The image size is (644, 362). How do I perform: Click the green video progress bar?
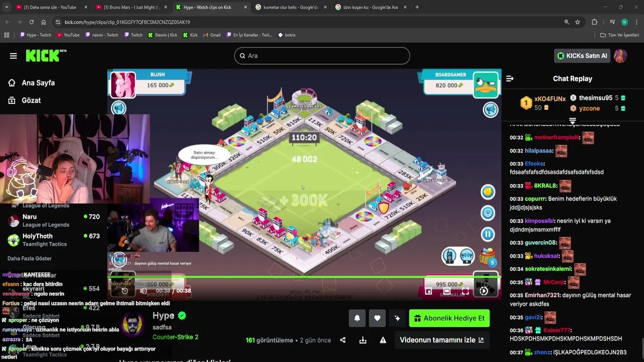[304, 277]
